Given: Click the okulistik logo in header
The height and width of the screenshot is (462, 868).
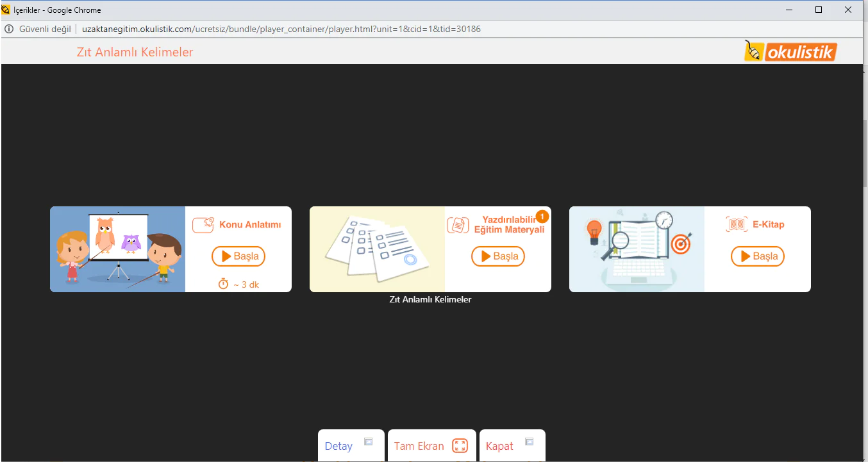Looking at the screenshot, I should (x=790, y=51).
